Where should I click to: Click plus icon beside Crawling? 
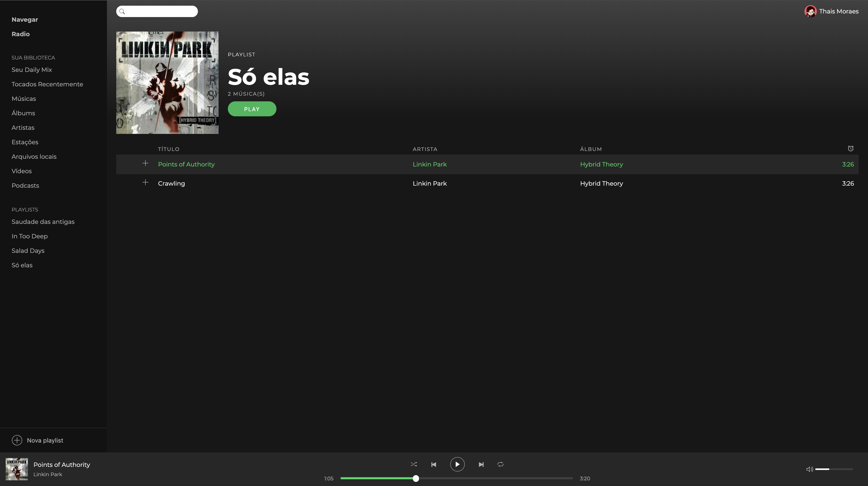tap(145, 183)
